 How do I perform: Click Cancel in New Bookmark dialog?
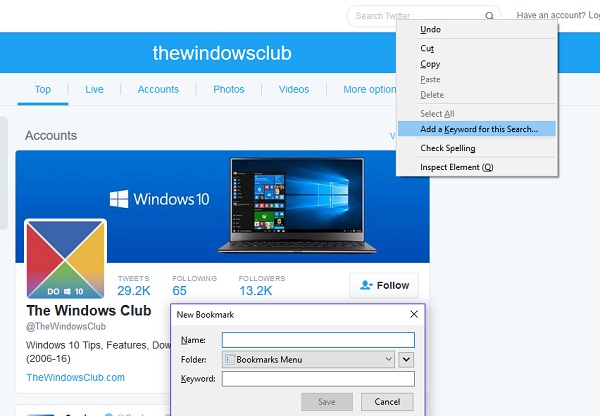pyautogui.click(x=387, y=401)
